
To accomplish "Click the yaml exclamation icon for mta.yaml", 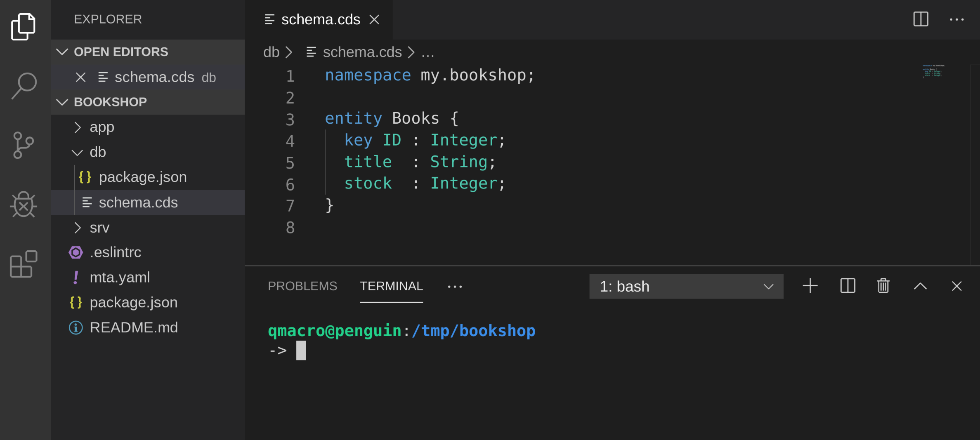I will 76,278.
